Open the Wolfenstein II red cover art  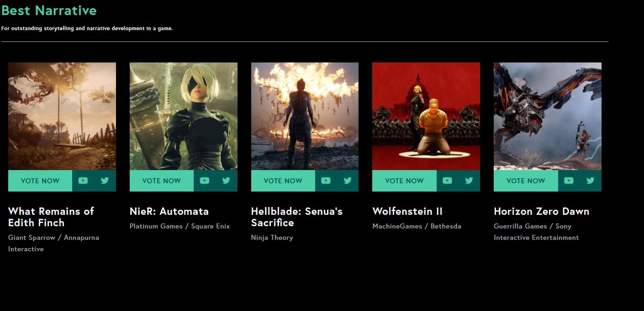[426, 116]
